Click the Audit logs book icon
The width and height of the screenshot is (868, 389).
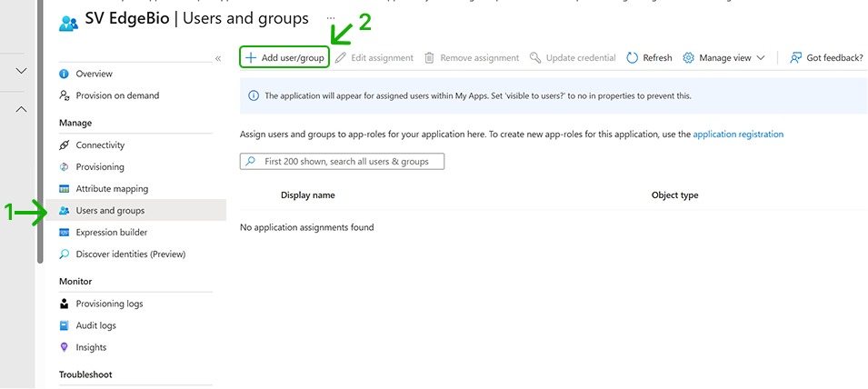point(64,325)
